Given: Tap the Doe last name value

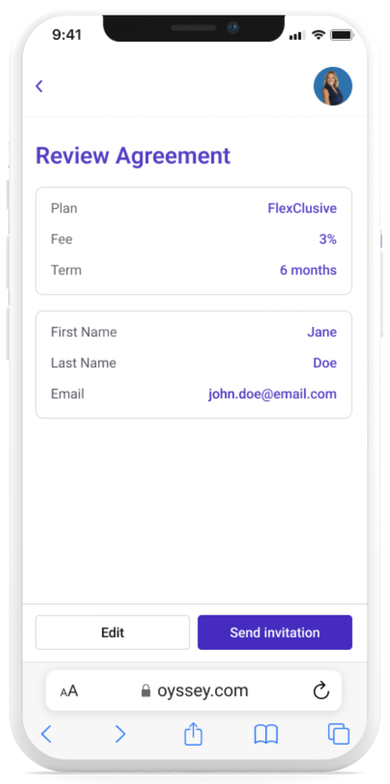Looking at the screenshot, I should pyautogui.click(x=325, y=363).
